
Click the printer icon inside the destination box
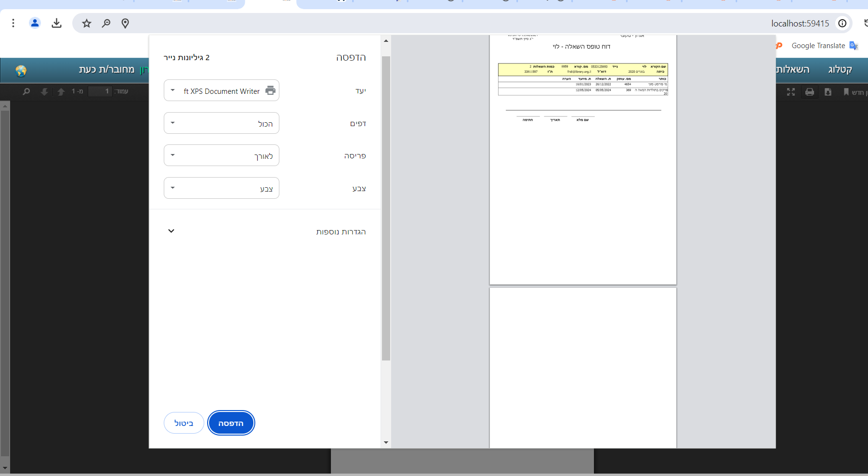click(x=271, y=90)
